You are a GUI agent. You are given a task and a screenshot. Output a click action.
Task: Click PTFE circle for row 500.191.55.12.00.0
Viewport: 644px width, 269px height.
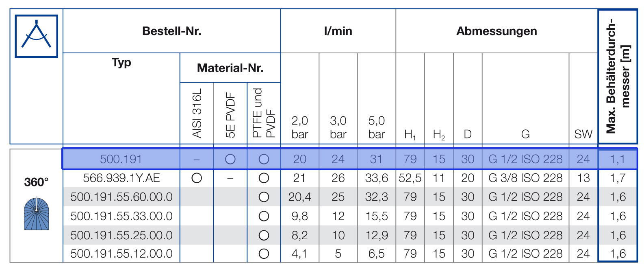tap(264, 254)
